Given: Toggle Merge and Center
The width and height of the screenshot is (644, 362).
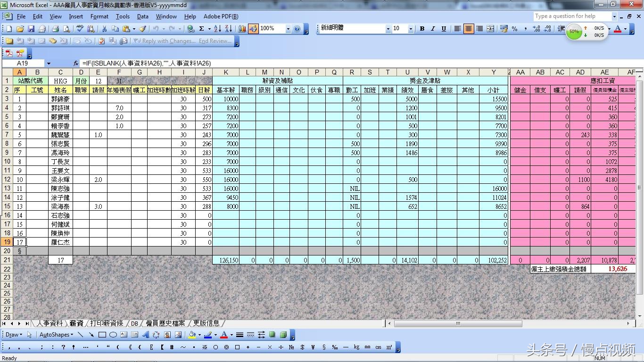Looking at the screenshot, I should tap(490, 29).
